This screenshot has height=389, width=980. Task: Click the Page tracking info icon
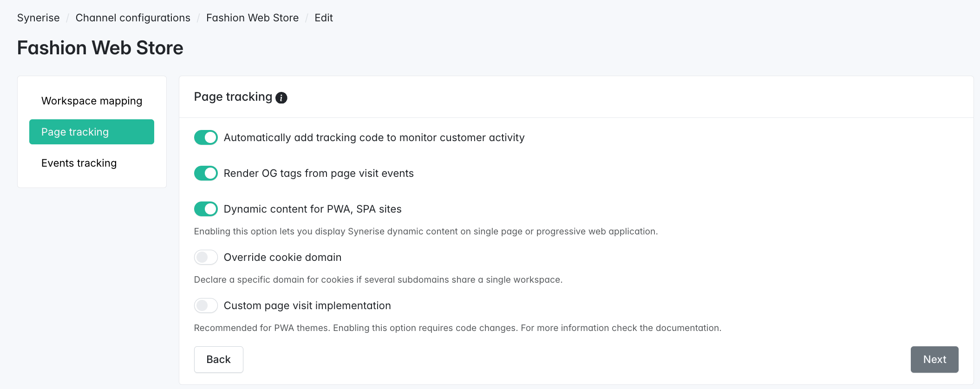click(x=281, y=98)
